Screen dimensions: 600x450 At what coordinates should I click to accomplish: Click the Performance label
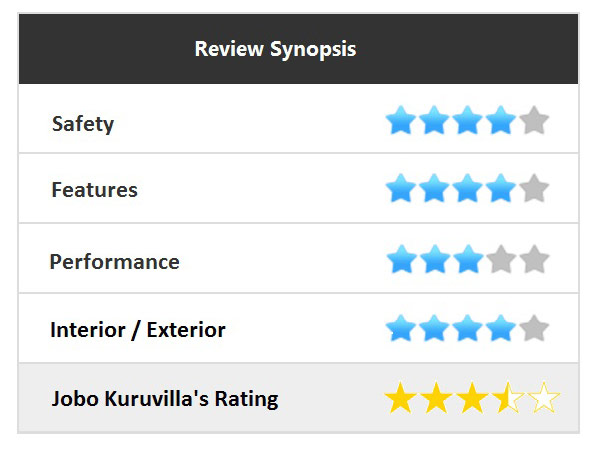click(x=115, y=262)
